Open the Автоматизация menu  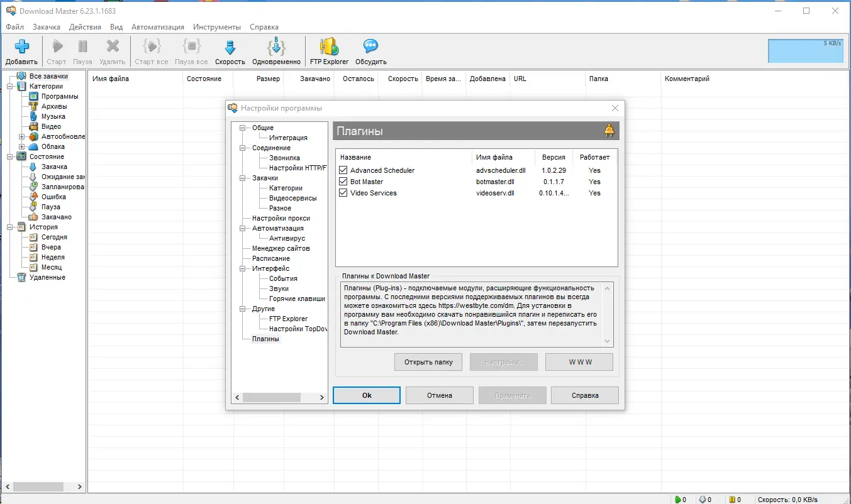[158, 27]
